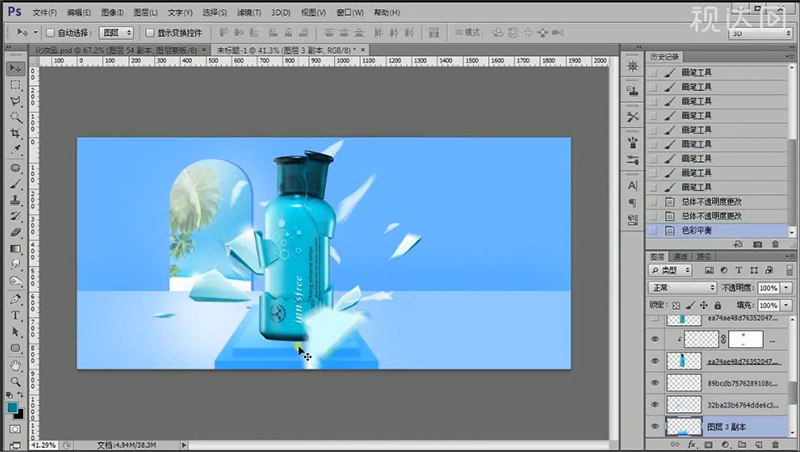Open Move tool preset picker arrow
The height and width of the screenshot is (452, 800).
point(36,32)
